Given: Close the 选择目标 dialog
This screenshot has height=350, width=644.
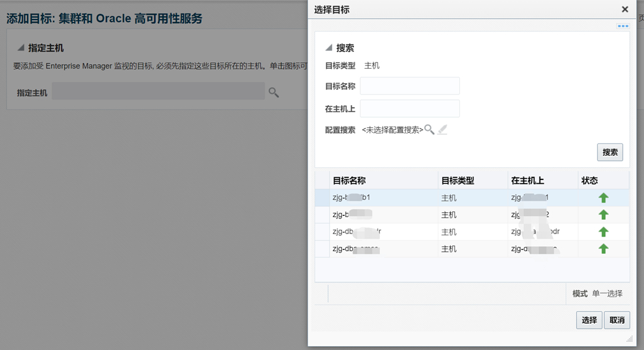Looking at the screenshot, I should tap(625, 9).
